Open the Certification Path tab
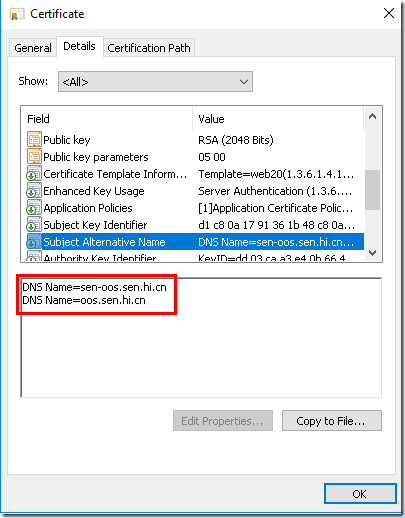This screenshot has width=405, height=518. [149, 48]
